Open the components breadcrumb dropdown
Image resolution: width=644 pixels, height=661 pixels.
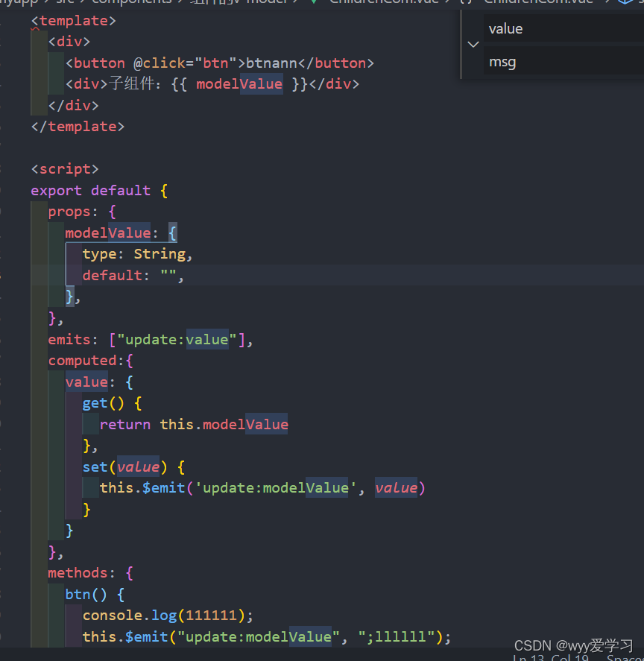point(131,2)
